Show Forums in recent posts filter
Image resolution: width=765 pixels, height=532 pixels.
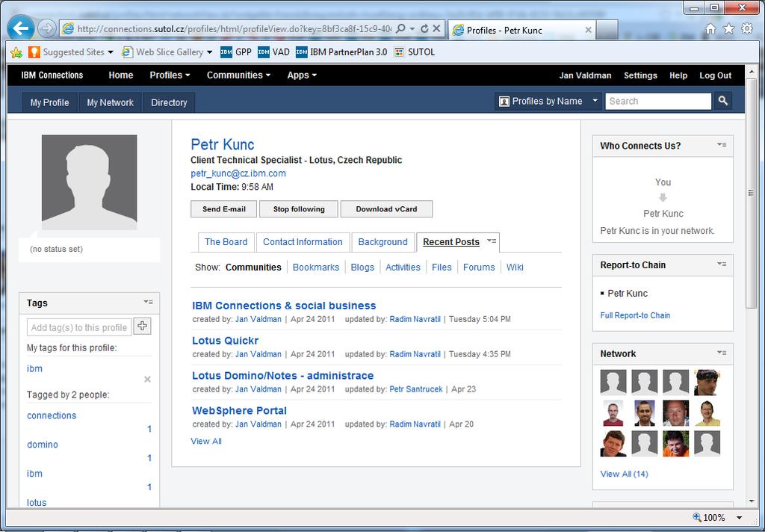coord(479,267)
